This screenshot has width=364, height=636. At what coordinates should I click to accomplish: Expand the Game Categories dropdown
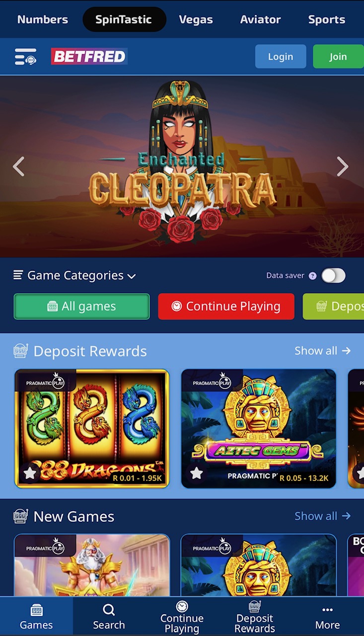[74, 275]
